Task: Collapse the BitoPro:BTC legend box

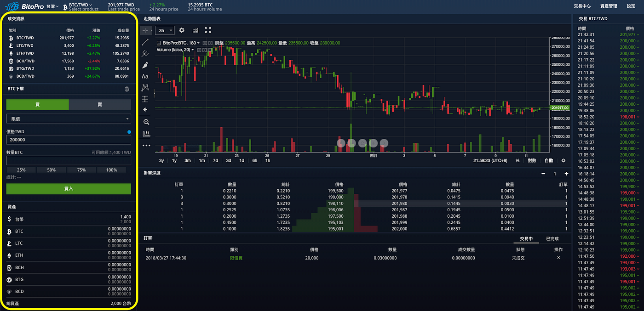Action: (159, 43)
